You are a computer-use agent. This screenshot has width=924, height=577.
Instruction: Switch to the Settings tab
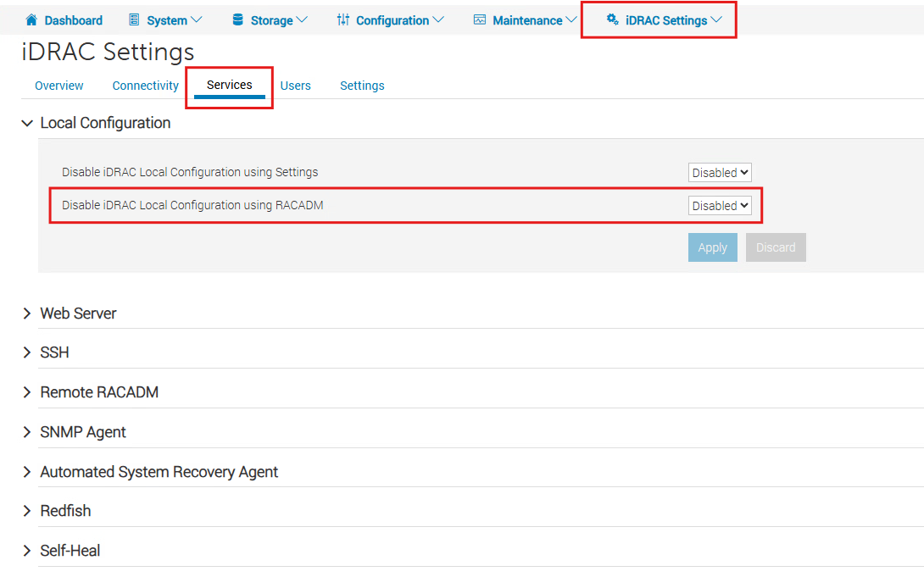pos(362,86)
